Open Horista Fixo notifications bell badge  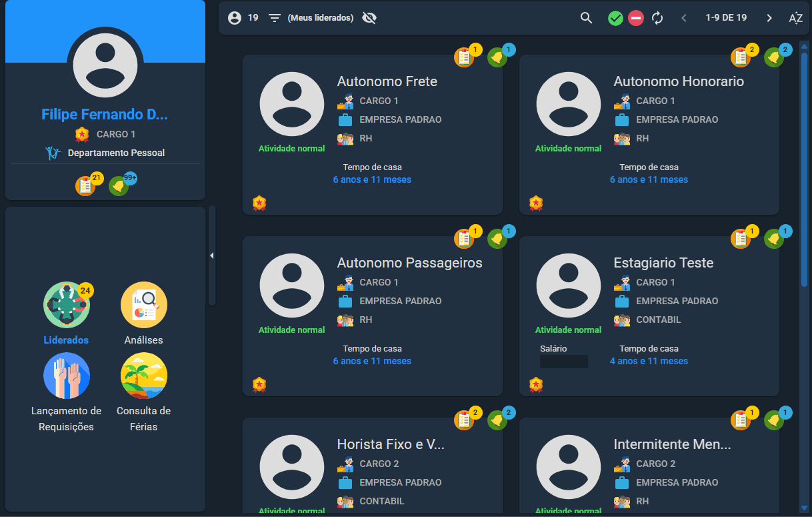click(497, 420)
